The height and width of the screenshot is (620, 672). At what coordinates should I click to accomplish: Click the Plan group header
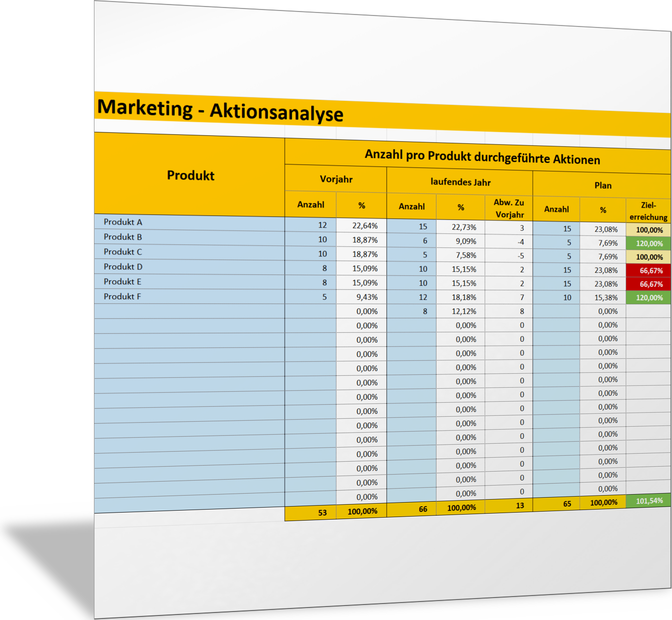tap(603, 185)
